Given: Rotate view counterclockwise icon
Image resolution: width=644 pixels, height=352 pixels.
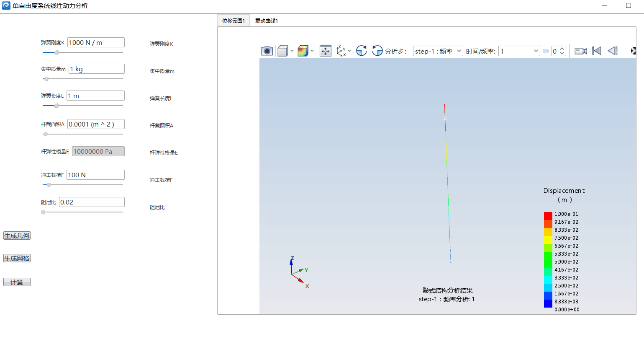Looking at the screenshot, I should (x=377, y=51).
